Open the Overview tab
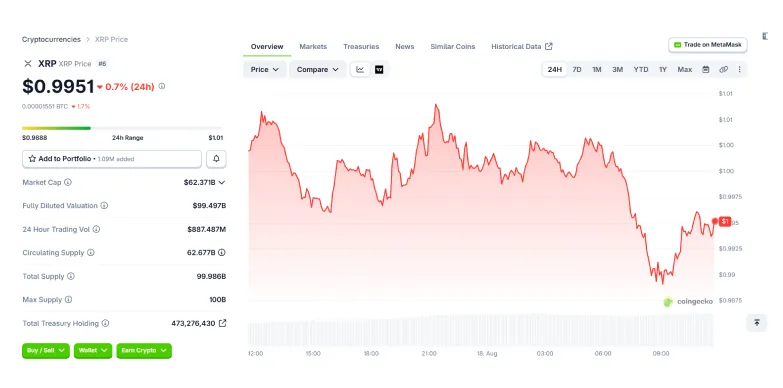Screen dimensions: 783x388 pyautogui.click(x=267, y=46)
